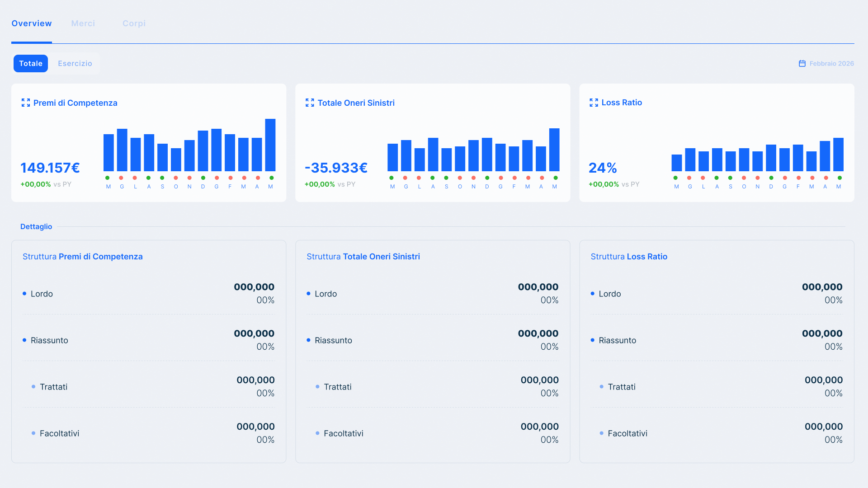Expand the Premi di Competenza card to fullscreen
The height and width of the screenshot is (488, 868).
click(26, 103)
